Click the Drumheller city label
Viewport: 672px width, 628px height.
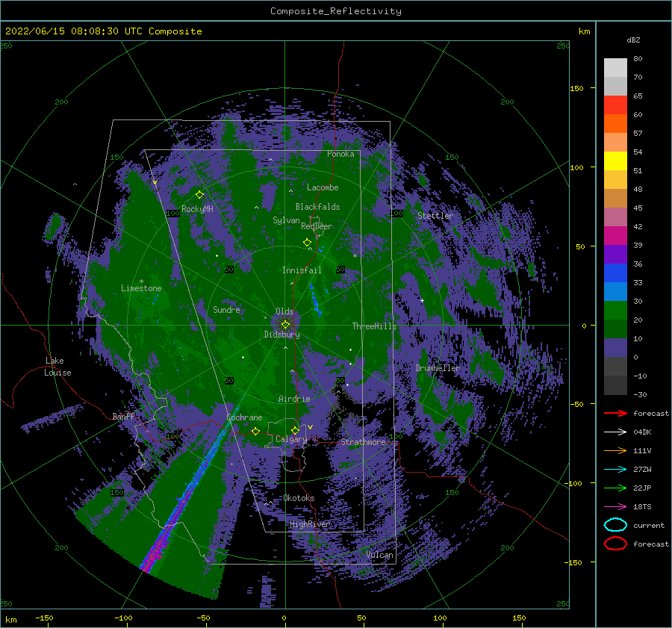(437, 368)
